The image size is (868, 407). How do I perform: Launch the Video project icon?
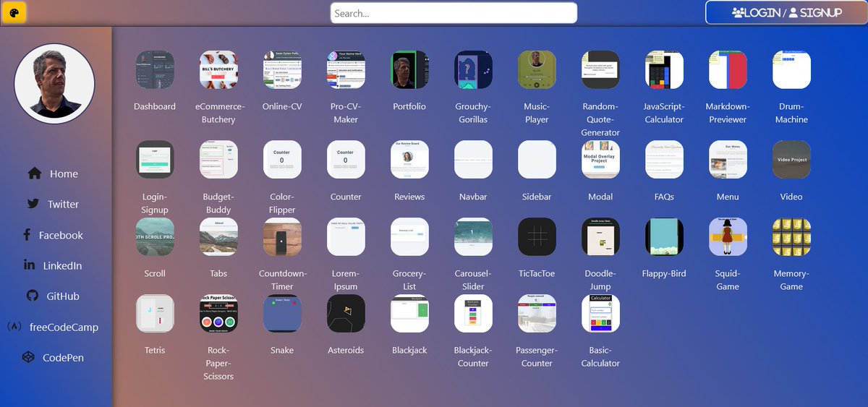[x=791, y=160]
